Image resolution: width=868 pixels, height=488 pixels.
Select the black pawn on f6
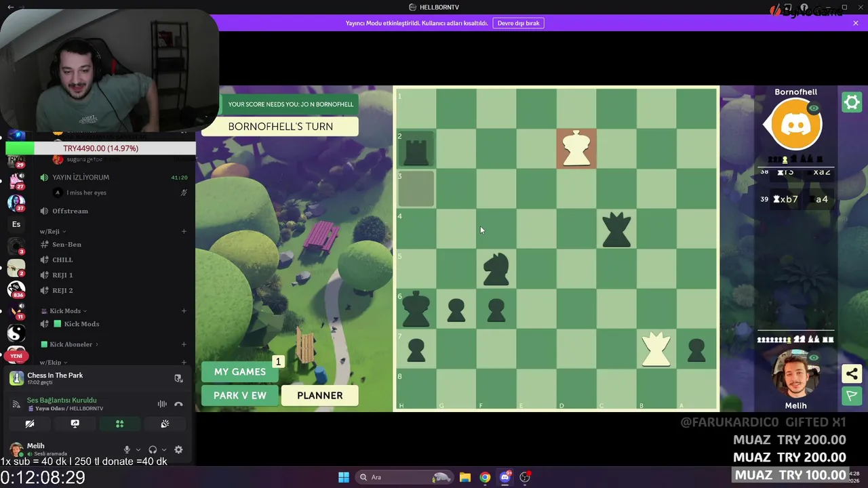point(496,310)
